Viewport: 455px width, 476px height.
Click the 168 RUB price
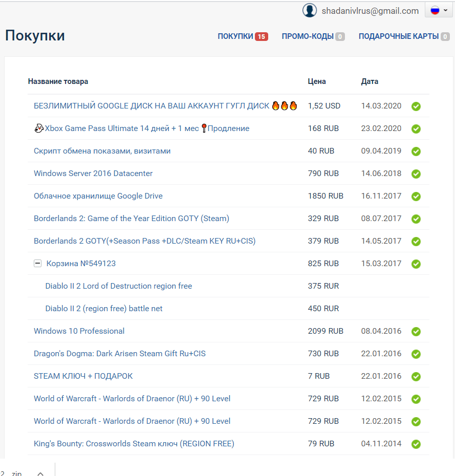point(323,128)
